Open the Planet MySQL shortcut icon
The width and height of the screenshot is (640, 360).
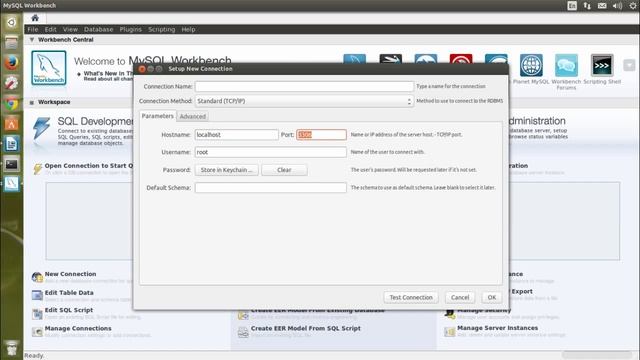(x=531, y=65)
